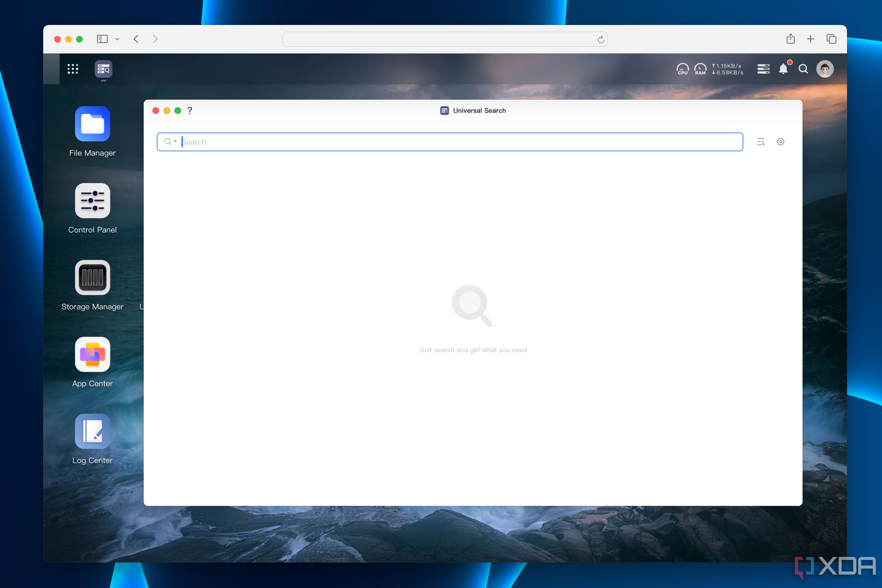882x588 pixels.
Task: Open the Safari share menu
Action: click(x=790, y=39)
